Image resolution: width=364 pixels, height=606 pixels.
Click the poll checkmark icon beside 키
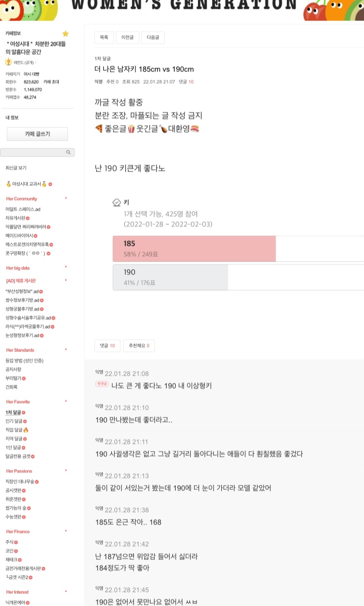(116, 203)
